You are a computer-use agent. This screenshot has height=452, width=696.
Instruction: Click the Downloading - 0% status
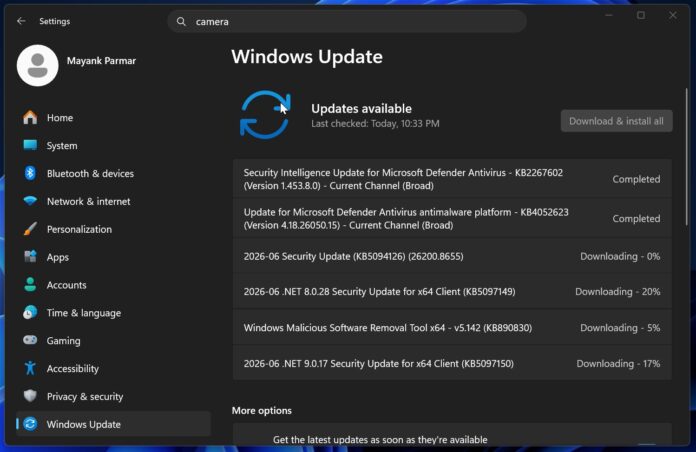[620, 256]
